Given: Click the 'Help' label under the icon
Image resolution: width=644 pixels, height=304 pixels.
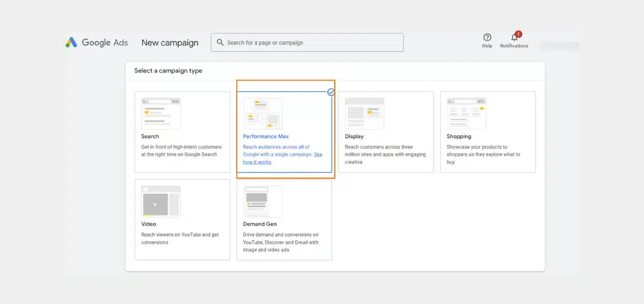Looking at the screenshot, I should 487,46.
